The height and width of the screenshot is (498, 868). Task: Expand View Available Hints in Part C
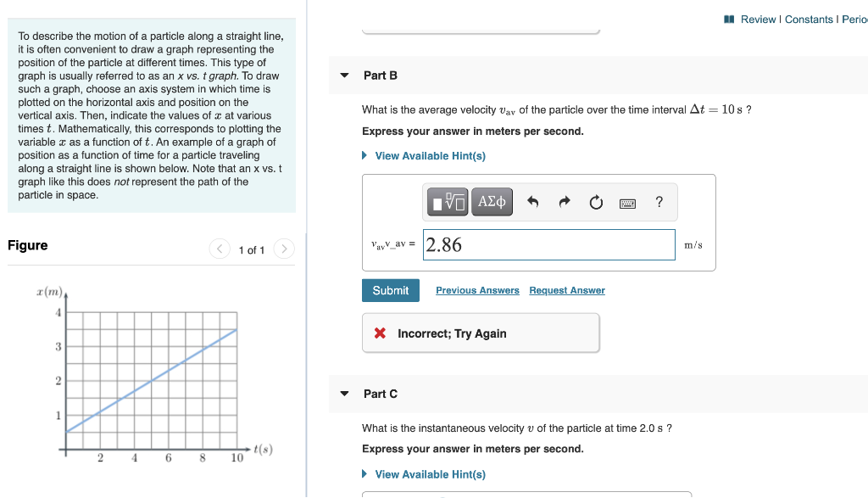point(431,474)
